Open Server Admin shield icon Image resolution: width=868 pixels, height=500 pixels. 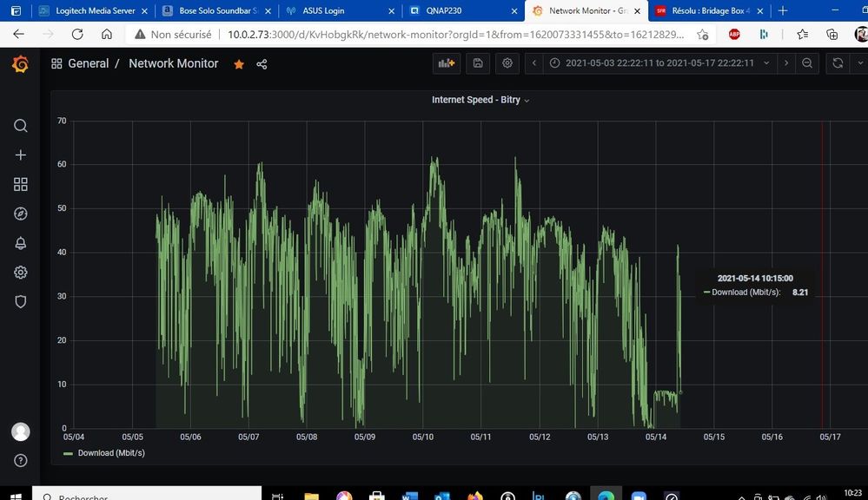point(21,301)
